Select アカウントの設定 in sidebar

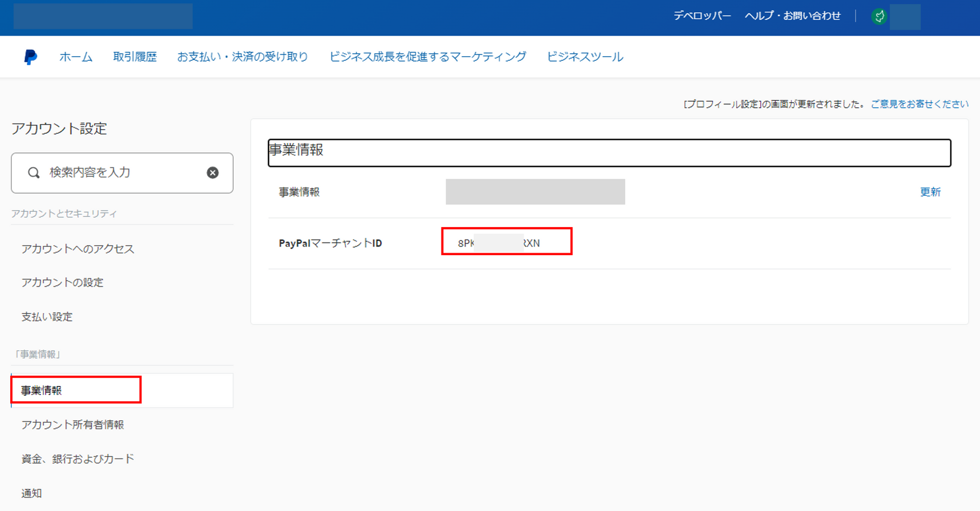point(62,282)
